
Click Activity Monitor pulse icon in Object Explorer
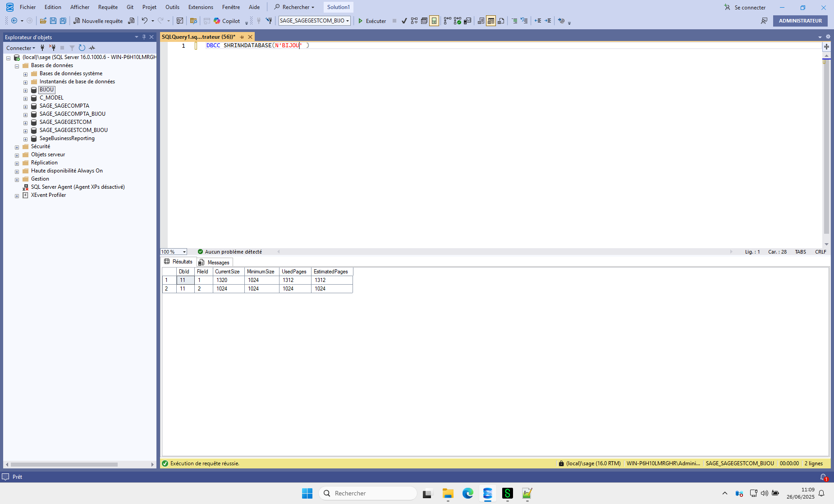(92, 48)
